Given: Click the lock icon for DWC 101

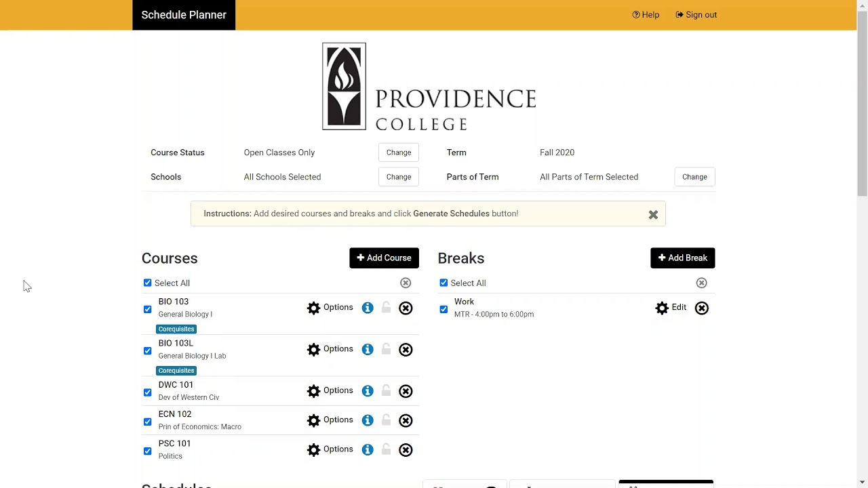Looking at the screenshot, I should pyautogui.click(x=386, y=391).
